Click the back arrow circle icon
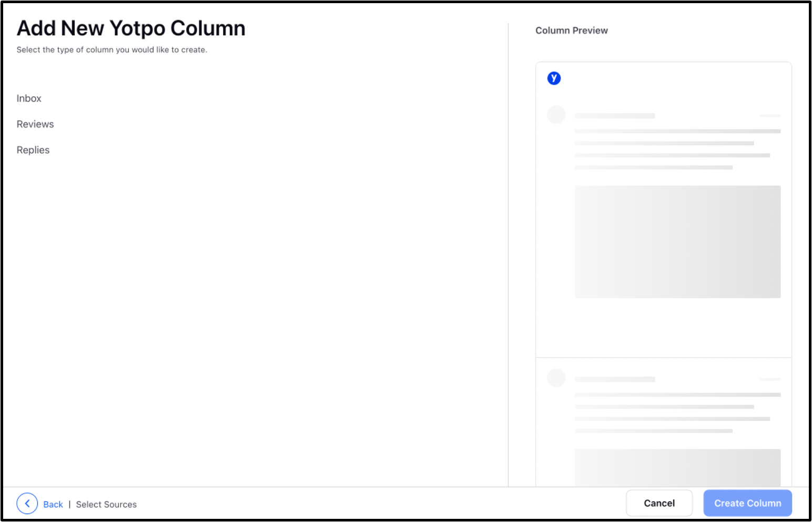This screenshot has width=812, height=522. [27, 504]
